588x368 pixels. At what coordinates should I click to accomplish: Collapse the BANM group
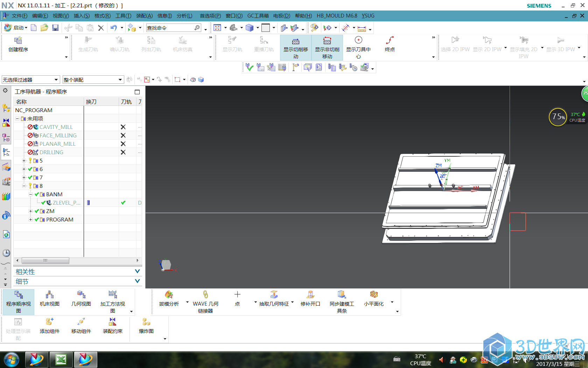(x=31, y=195)
